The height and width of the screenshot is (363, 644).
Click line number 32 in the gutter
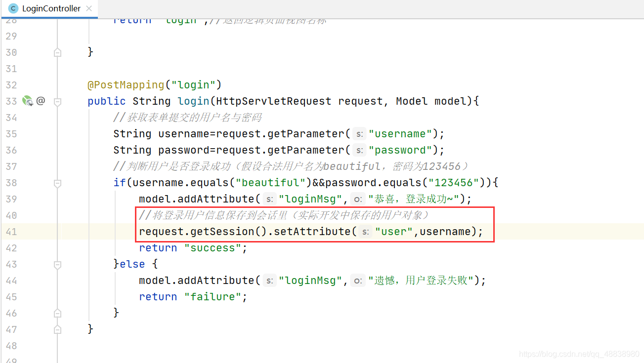[x=11, y=85]
